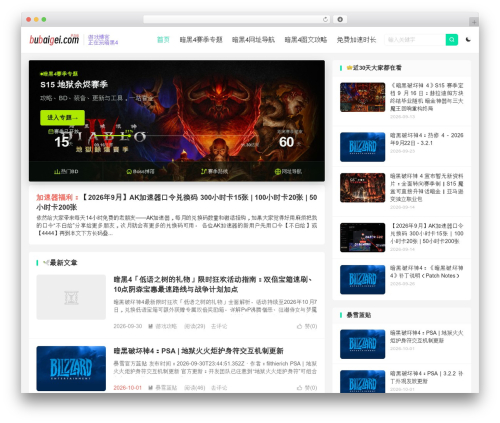
Task: Click the 游戏攻略 category tag under first article
Action: (x=163, y=326)
